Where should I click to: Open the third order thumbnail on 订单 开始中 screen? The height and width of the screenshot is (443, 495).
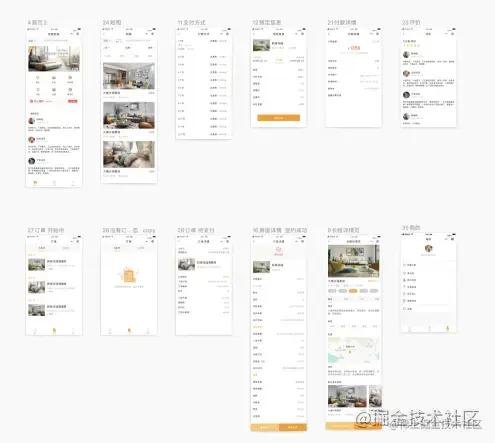(x=37, y=310)
